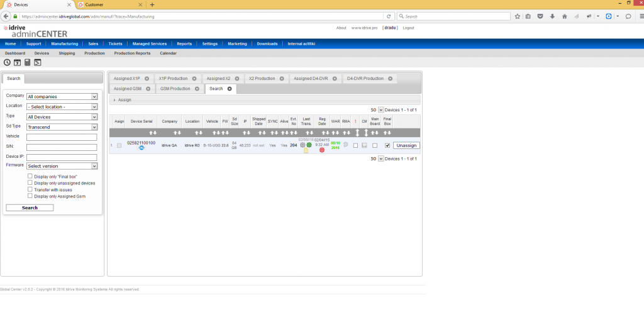Enable 'Display only Final box' checkbox

coord(30,177)
